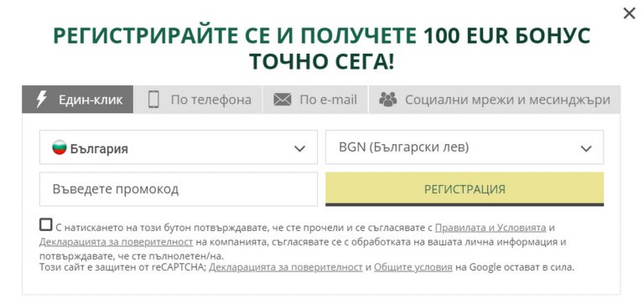Close the registration dialog with X
Screen dimensions: 644x304
(x=629, y=13)
